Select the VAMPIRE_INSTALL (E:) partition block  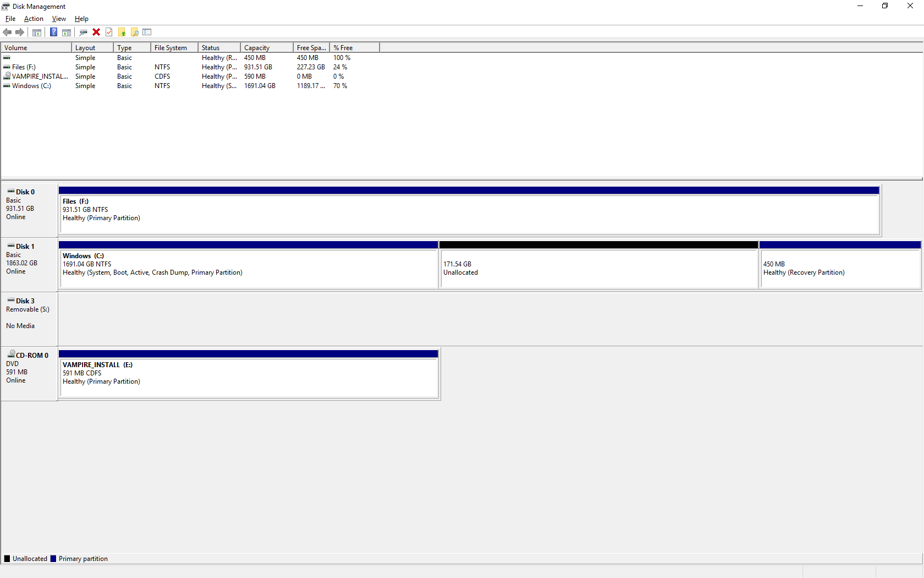(249, 374)
